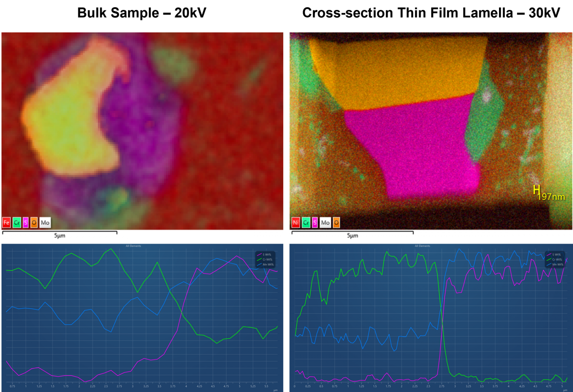Expand the right chart legend panel
Viewport: 573px width, 392px height.
(x=555, y=259)
